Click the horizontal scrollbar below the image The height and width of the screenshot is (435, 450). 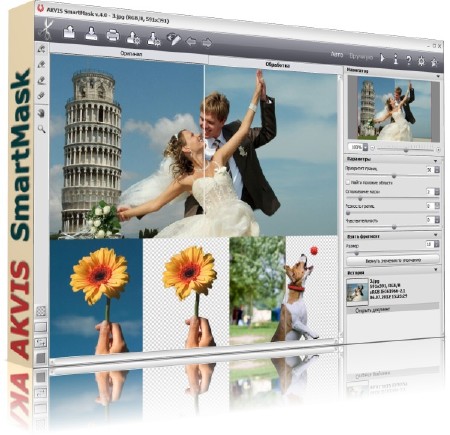click(x=195, y=353)
